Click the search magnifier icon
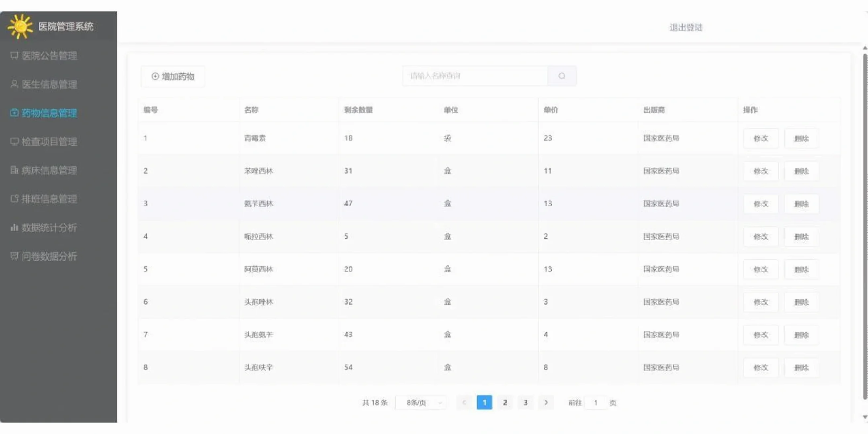868x434 pixels. 562,76
